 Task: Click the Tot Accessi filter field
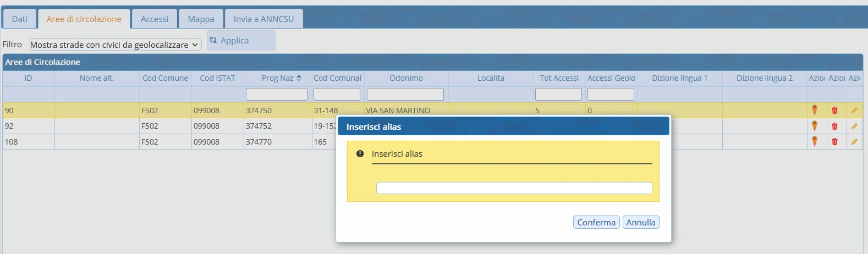pyautogui.click(x=558, y=95)
